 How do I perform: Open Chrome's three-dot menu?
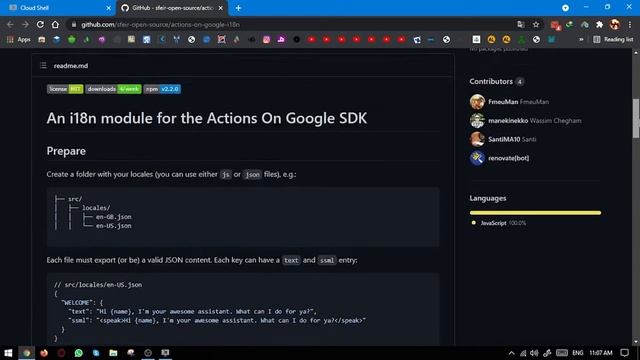630,24
